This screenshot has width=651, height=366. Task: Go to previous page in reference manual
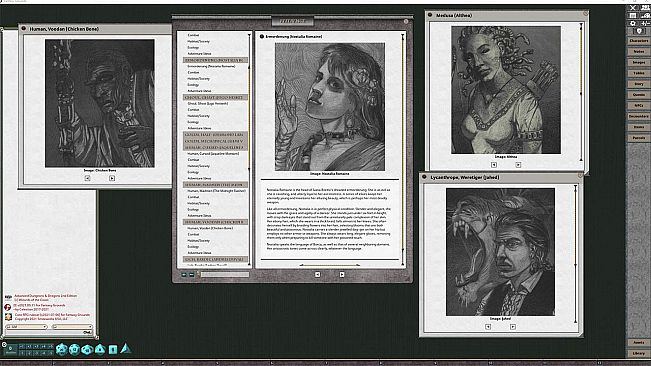pyautogui.click(x=318, y=274)
